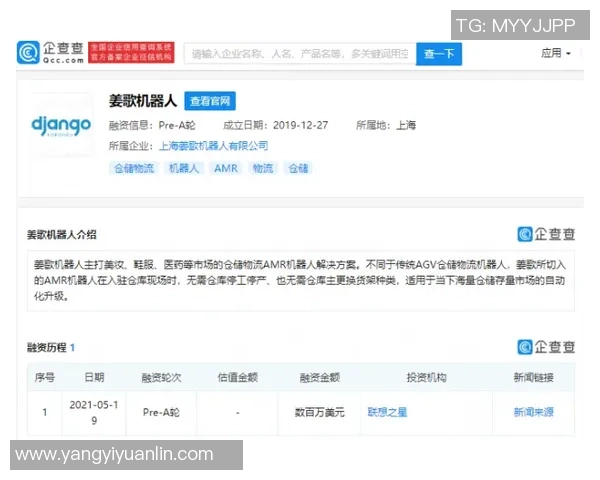Click the Pre-A轮 table cell

click(x=161, y=413)
